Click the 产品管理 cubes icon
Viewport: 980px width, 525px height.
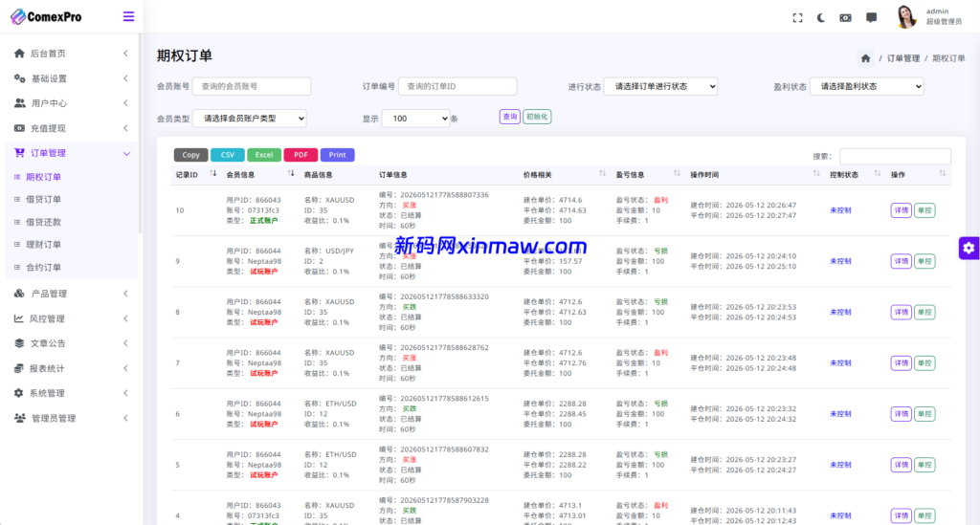[19, 294]
